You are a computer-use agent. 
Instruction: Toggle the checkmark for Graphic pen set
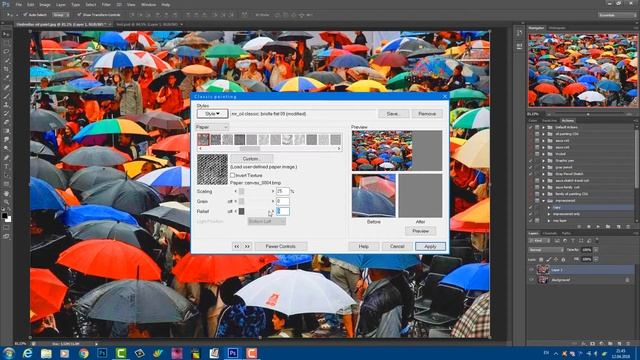(x=531, y=161)
